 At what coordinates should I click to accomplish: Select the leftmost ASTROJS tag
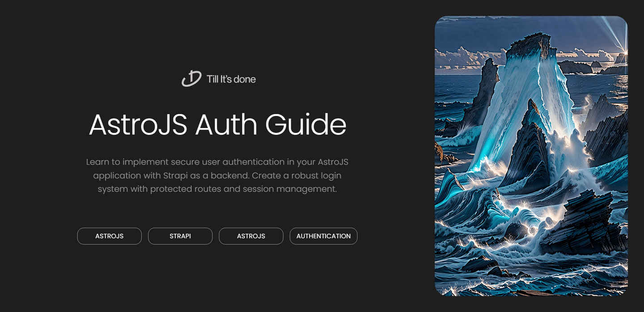[110, 236]
